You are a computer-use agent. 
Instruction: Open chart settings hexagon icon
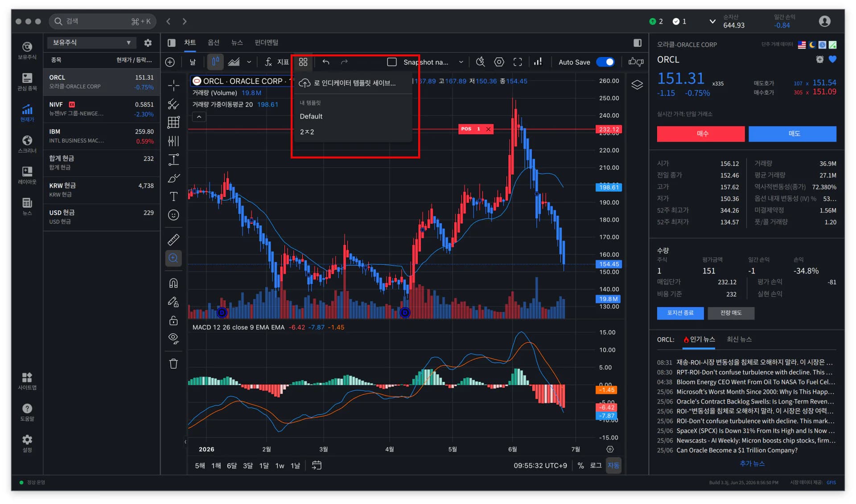(499, 62)
